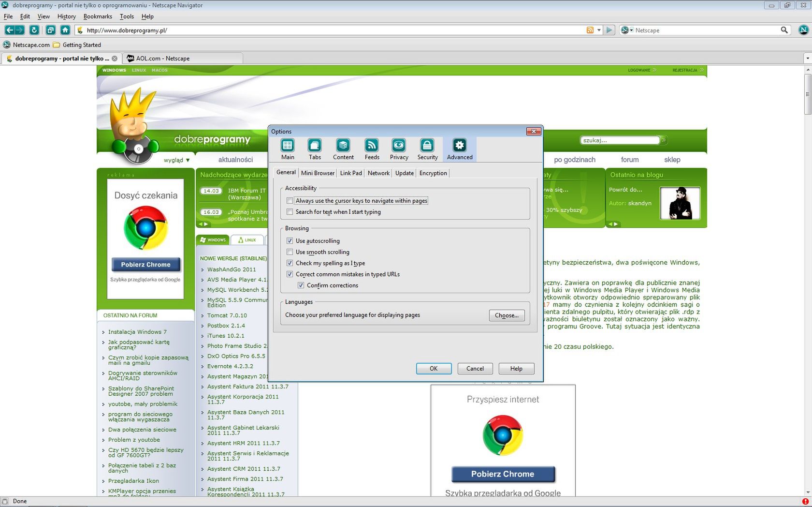Open the Getting Started bookmark folder
Viewport: 812px width, 507px height.
point(77,45)
